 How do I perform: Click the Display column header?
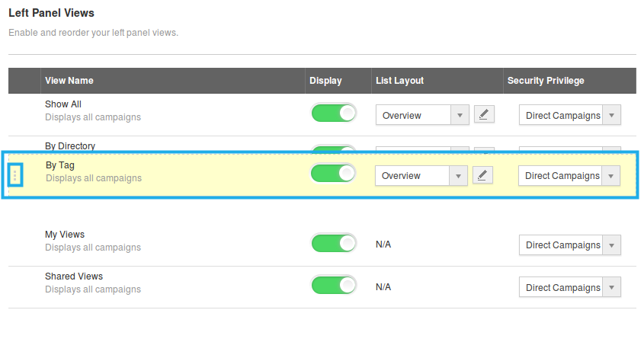(x=325, y=81)
